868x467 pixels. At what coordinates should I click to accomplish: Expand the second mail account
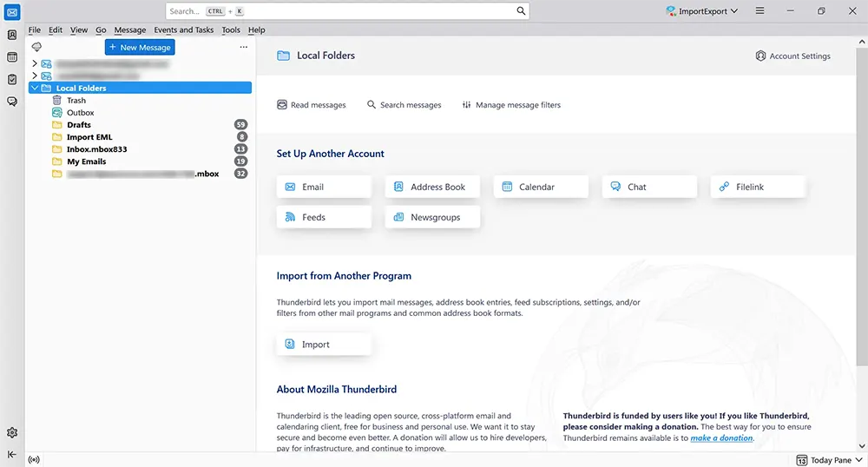coord(35,76)
